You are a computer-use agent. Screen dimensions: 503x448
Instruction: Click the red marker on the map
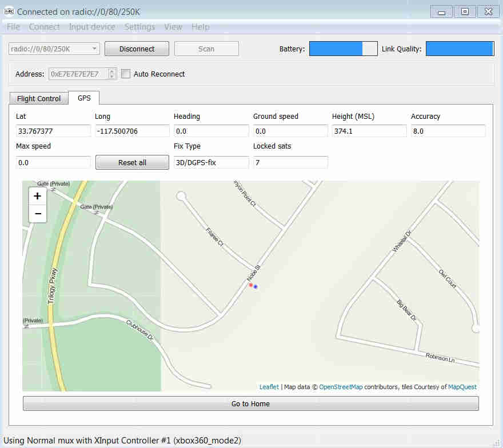point(251,285)
